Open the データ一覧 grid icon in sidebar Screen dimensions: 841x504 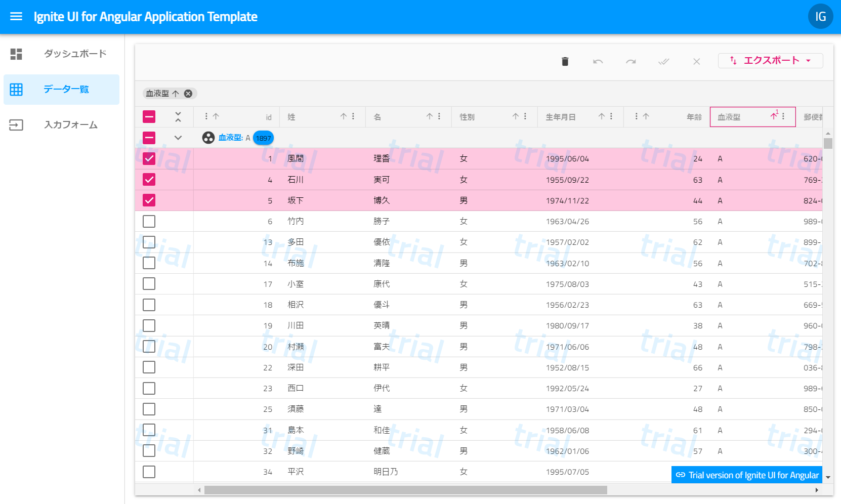[x=16, y=90]
